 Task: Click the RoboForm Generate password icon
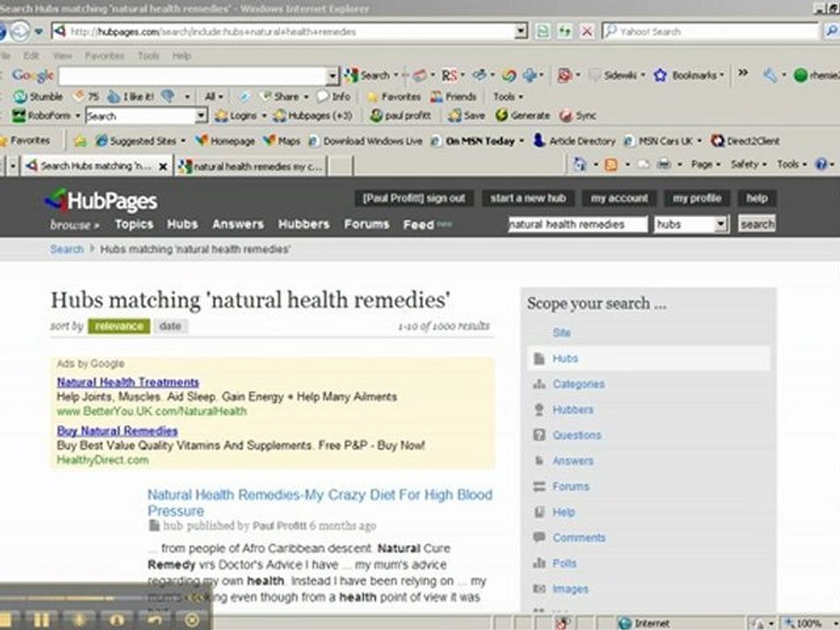click(x=501, y=115)
